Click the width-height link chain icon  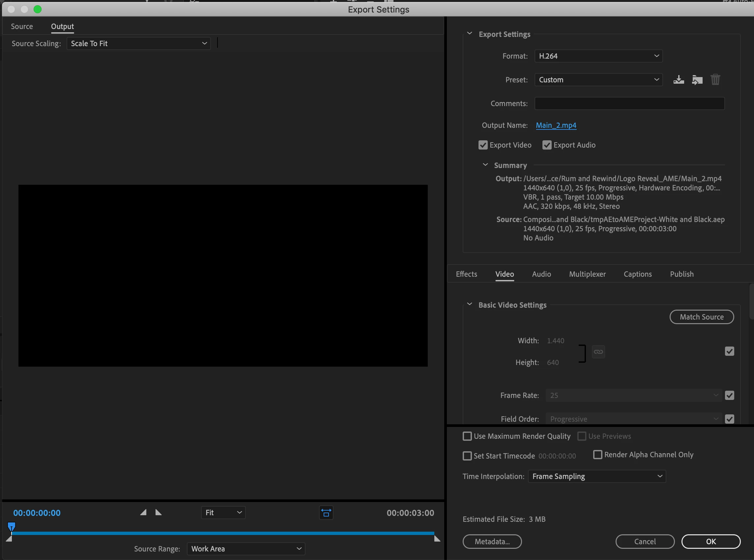click(x=598, y=351)
